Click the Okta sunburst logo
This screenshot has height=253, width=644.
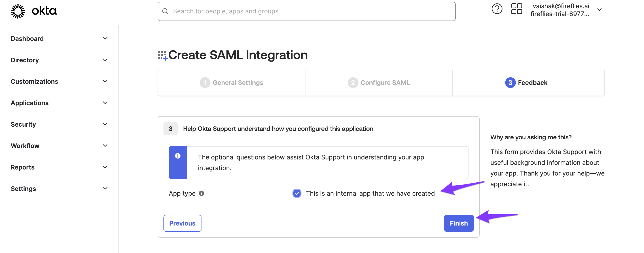click(x=18, y=11)
